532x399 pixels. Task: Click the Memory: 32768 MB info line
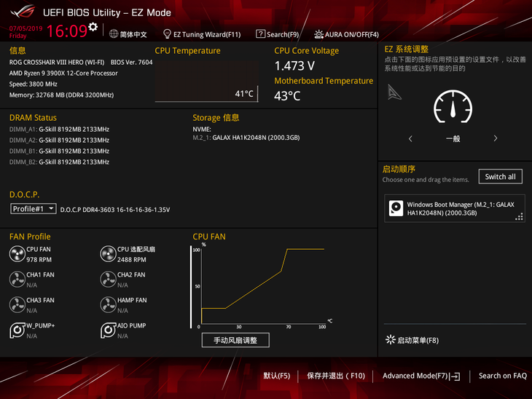tap(61, 95)
